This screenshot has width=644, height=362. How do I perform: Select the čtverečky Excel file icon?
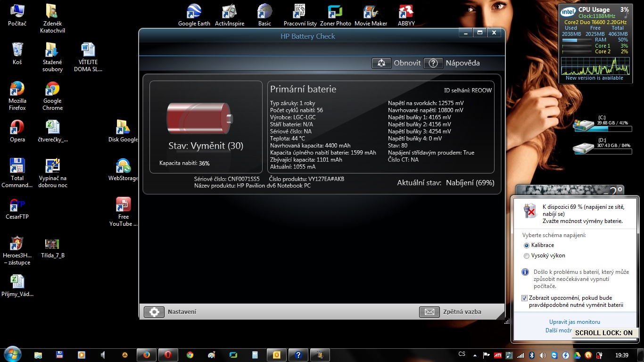[52, 131]
